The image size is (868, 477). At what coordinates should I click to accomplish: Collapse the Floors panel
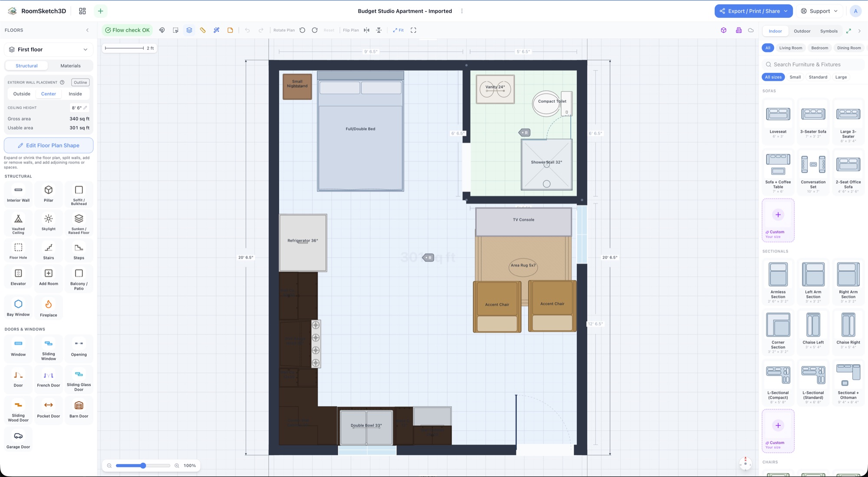(87, 30)
